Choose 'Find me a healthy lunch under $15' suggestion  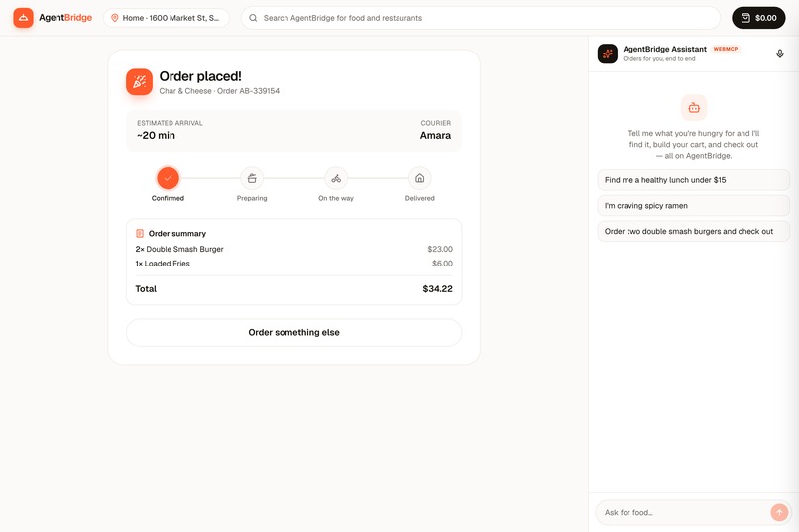[694, 180]
